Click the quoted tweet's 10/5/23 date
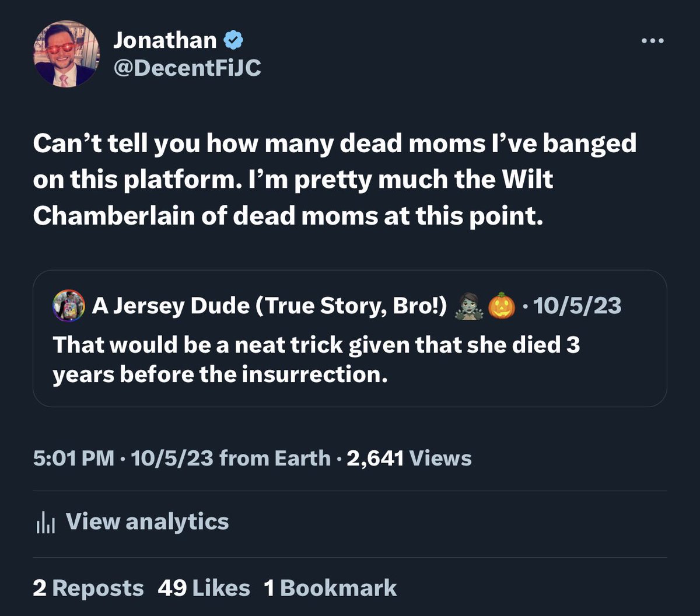 (577, 306)
